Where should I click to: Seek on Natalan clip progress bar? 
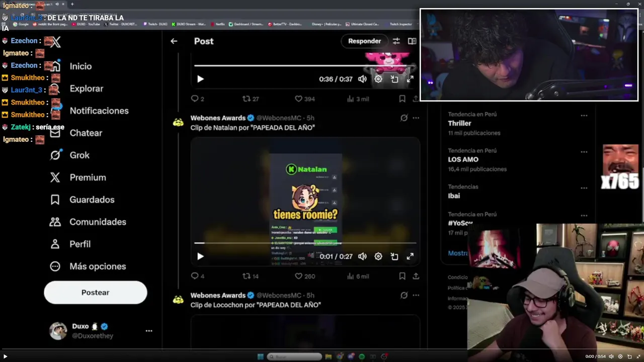coord(305,243)
